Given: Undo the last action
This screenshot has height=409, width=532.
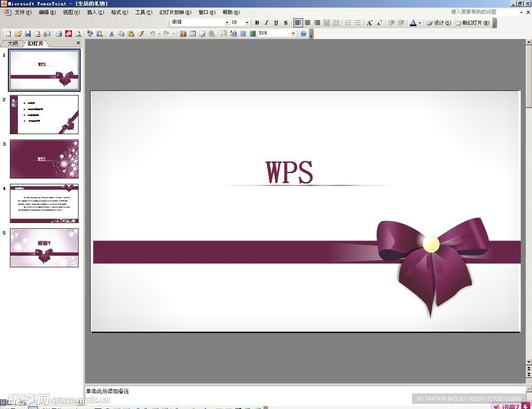Looking at the screenshot, I should [x=152, y=34].
